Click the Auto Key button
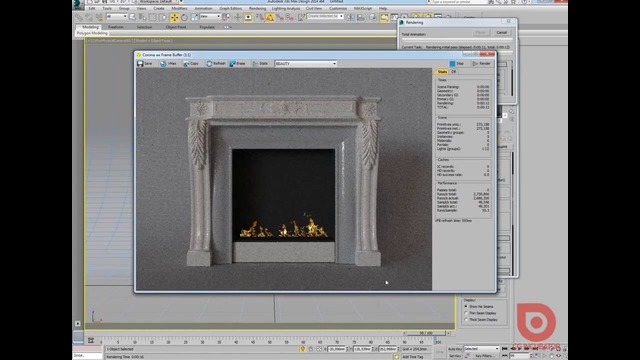This screenshot has width=640, height=360. click(454, 349)
